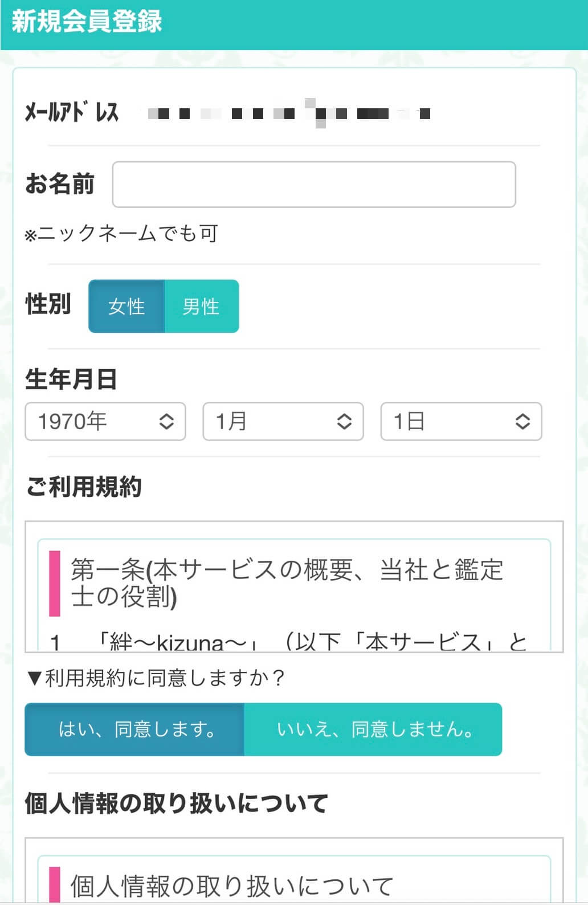Click the ※ニックネームでも可 note
588x905 pixels.
coord(121,234)
